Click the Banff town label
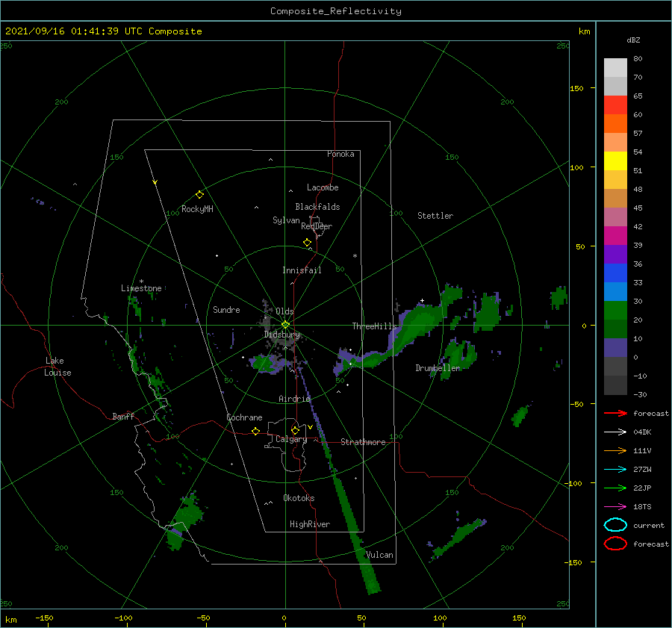 (x=123, y=416)
